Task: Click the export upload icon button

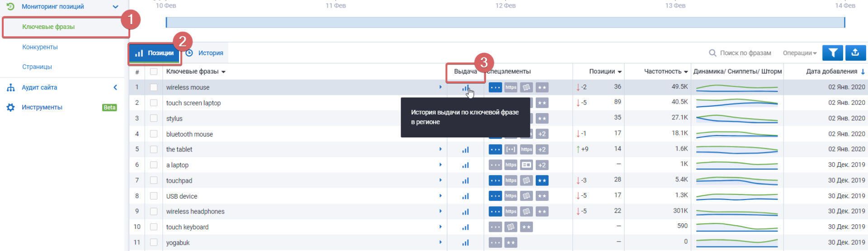Action: point(855,53)
